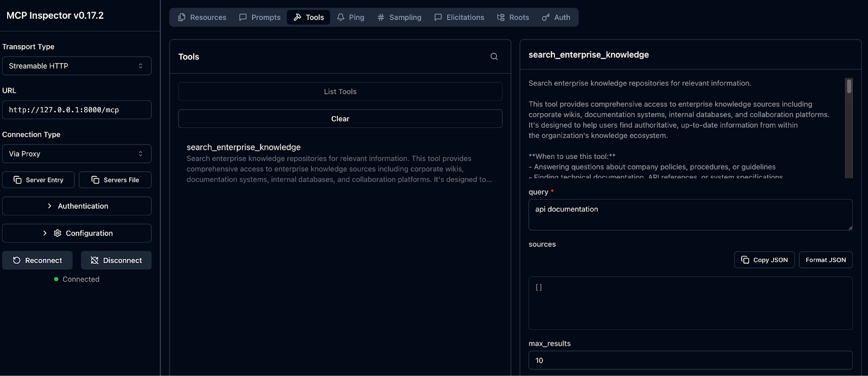The image size is (868, 376).
Task: Open the Auth tab
Action: [x=556, y=17]
